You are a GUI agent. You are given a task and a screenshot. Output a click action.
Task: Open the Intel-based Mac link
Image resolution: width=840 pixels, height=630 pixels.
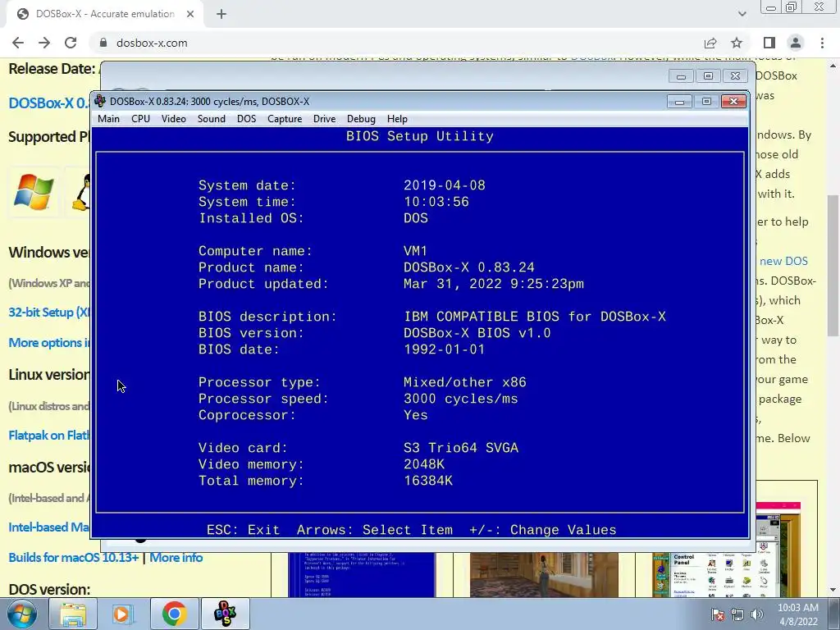(x=49, y=527)
